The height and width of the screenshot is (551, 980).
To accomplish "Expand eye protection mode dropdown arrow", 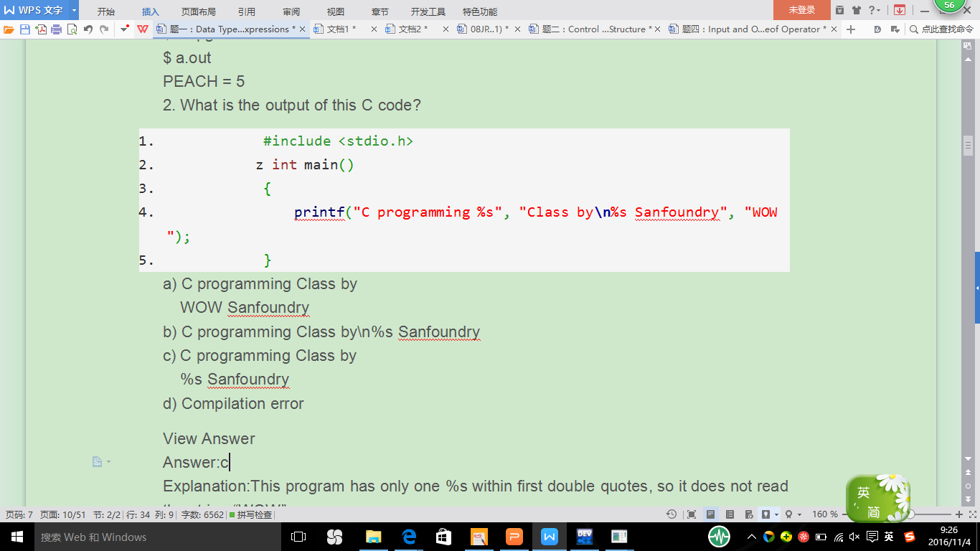I will tap(776, 514).
